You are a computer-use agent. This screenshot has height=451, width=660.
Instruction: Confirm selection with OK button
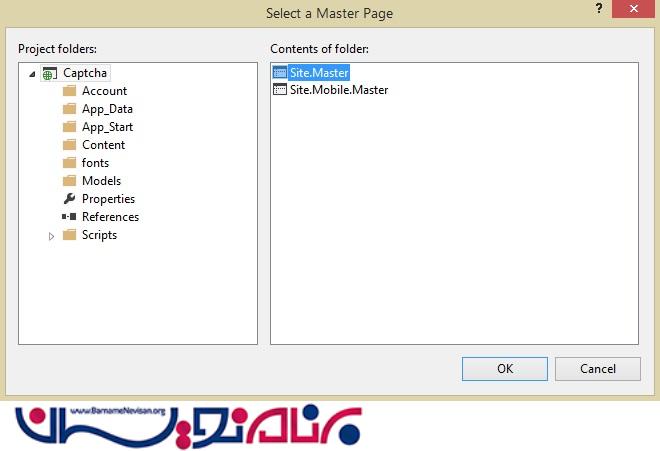coord(505,368)
